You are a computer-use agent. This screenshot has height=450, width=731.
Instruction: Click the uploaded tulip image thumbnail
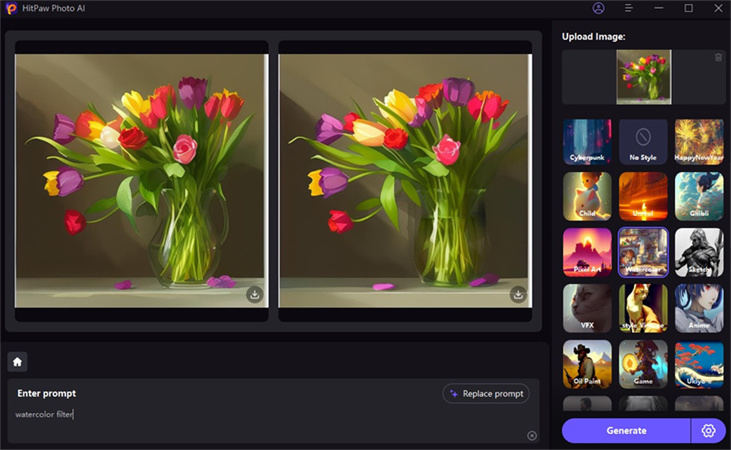643,76
